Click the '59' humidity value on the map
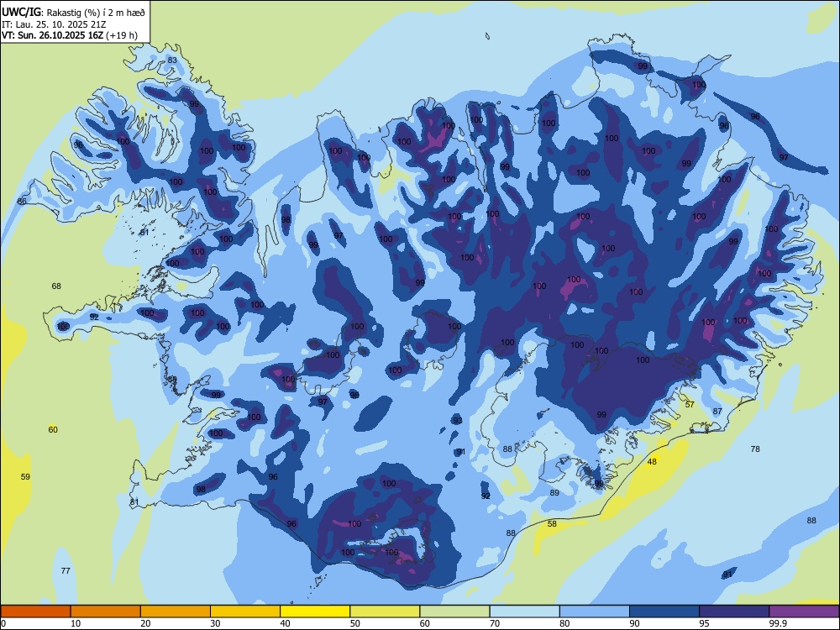Image resolution: width=840 pixels, height=630 pixels. pos(25,477)
